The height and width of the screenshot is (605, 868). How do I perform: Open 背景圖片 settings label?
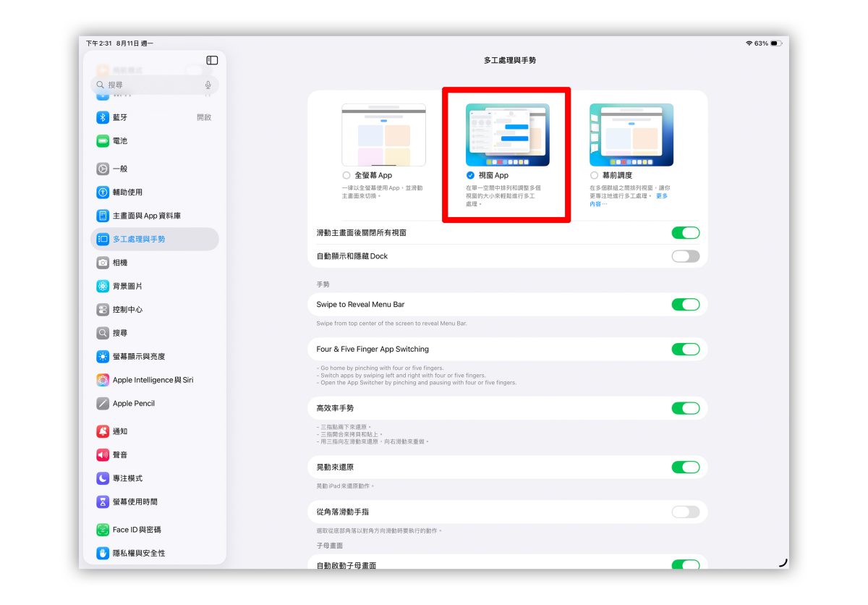coord(128,286)
